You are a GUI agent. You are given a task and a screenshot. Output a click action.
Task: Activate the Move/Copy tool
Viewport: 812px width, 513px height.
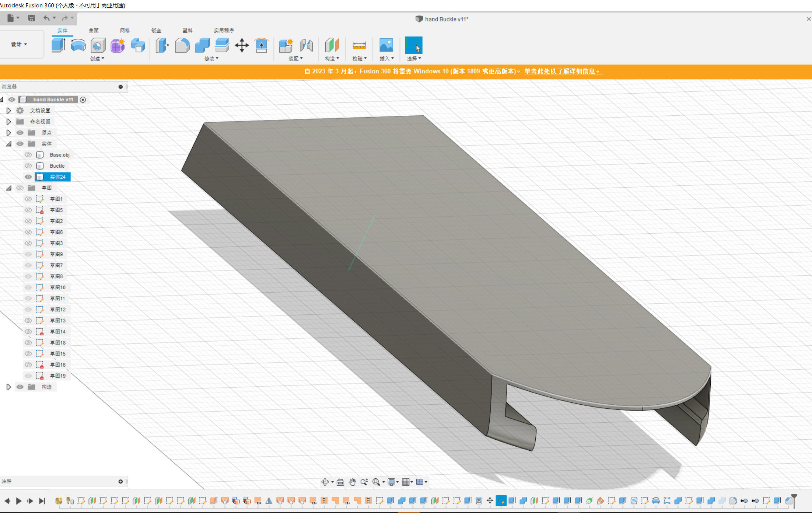click(242, 46)
